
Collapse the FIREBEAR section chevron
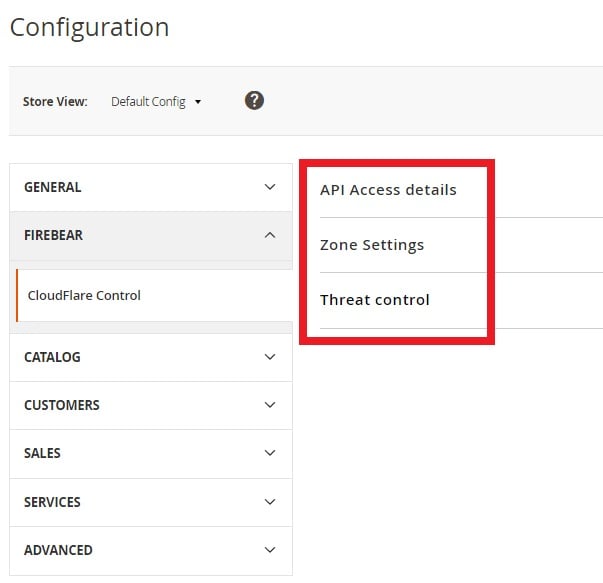270,235
